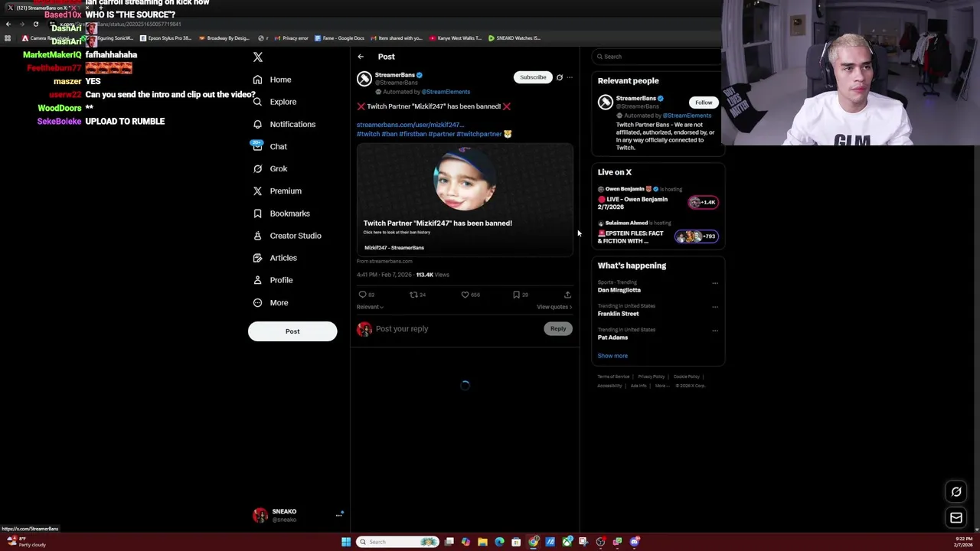Open the Franklin Street trend
The height and width of the screenshot is (551, 980).
click(x=618, y=314)
